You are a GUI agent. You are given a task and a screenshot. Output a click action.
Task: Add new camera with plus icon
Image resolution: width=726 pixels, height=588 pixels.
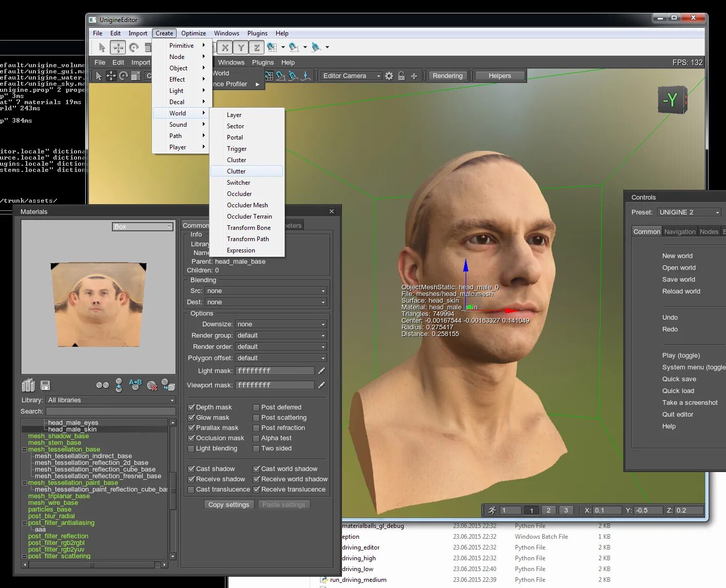[414, 76]
